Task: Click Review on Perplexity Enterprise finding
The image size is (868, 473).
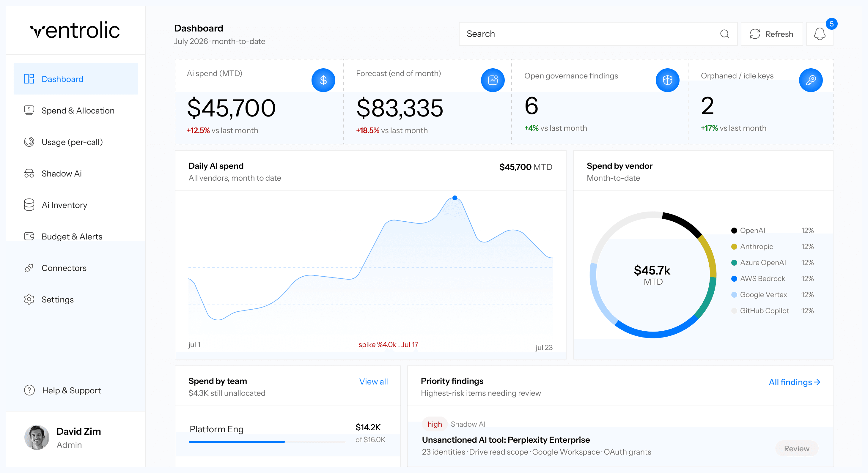Action: point(797,448)
